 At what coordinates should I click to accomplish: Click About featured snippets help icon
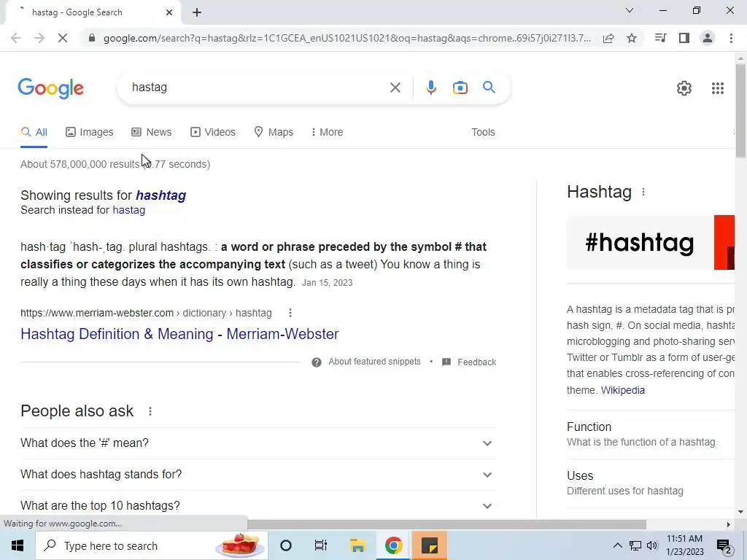click(317, 362)
